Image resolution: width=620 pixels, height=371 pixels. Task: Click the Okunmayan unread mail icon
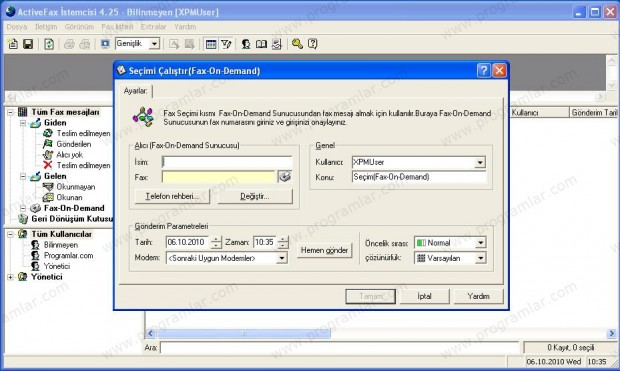click(48, 187)
